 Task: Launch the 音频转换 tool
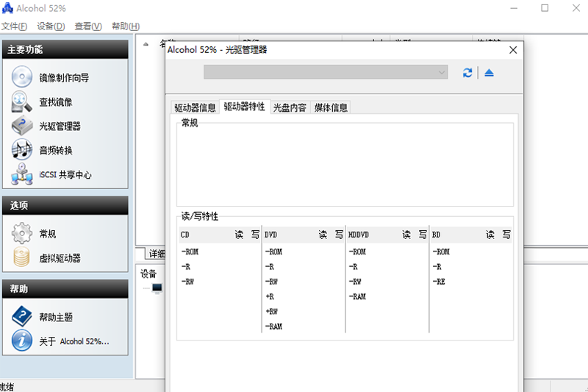22,150
